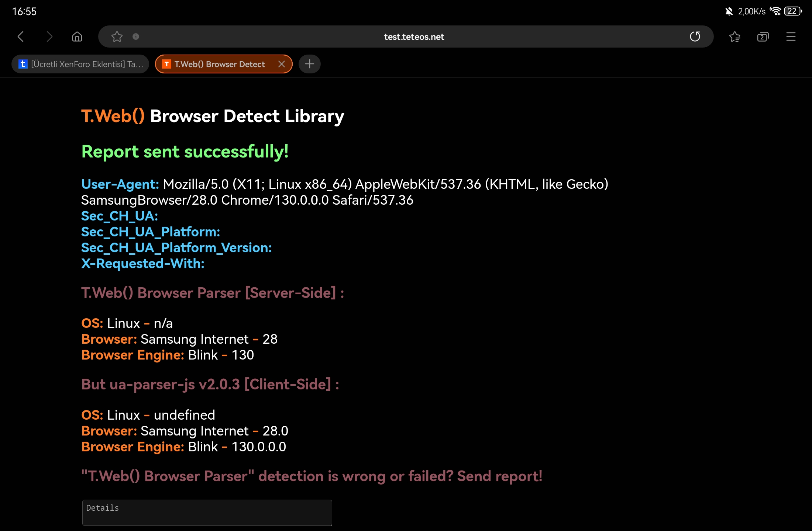This screenshot has width=812, height=531.
Task: Click the Sec_CH_UA_Platform: label
Action: (151, 232)
